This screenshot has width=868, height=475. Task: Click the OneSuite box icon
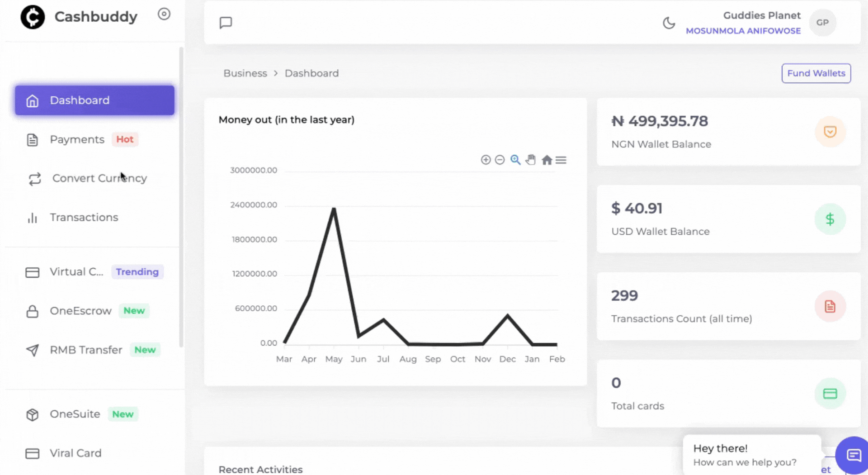[x=32, y=415]
